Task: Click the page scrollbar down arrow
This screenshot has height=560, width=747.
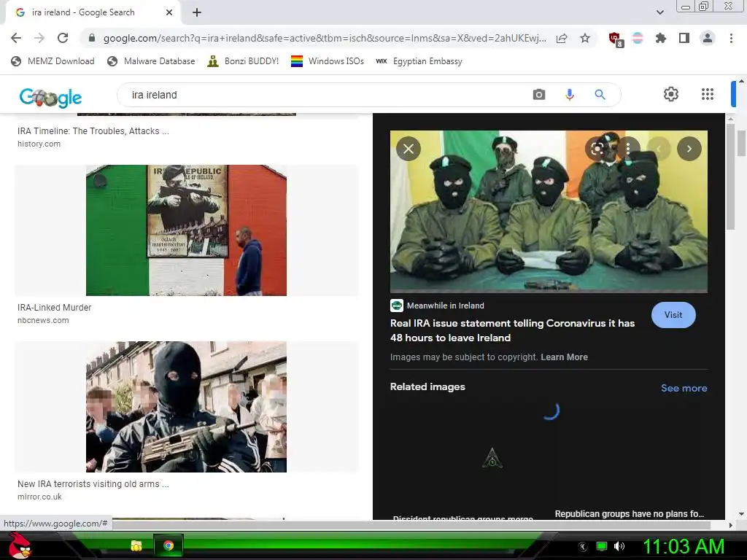Action: tap(742, 514)
